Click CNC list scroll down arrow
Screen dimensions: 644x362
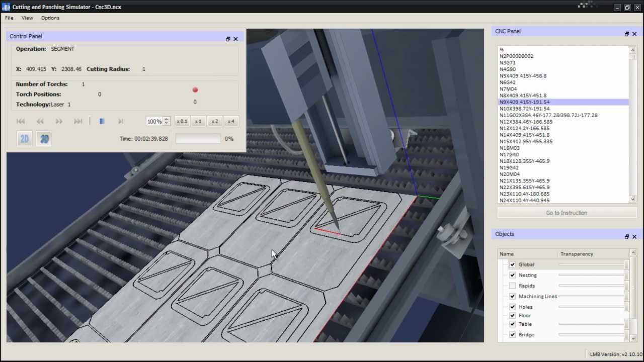[633, 199]
